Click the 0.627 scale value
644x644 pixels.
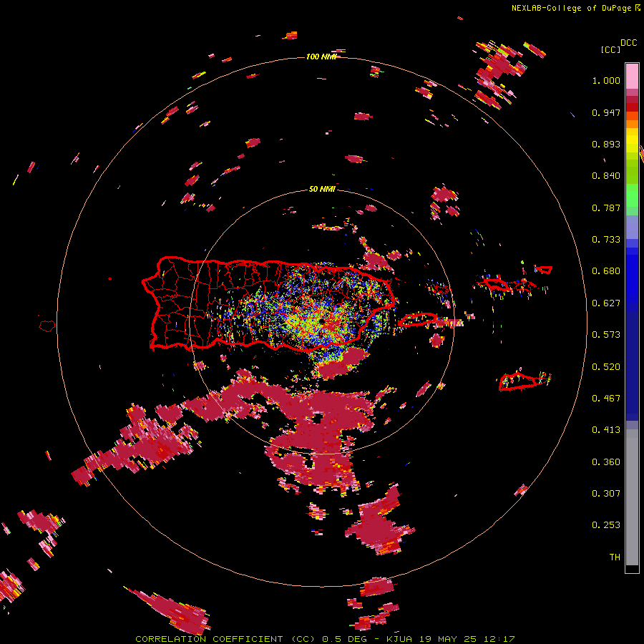[606, 303]
